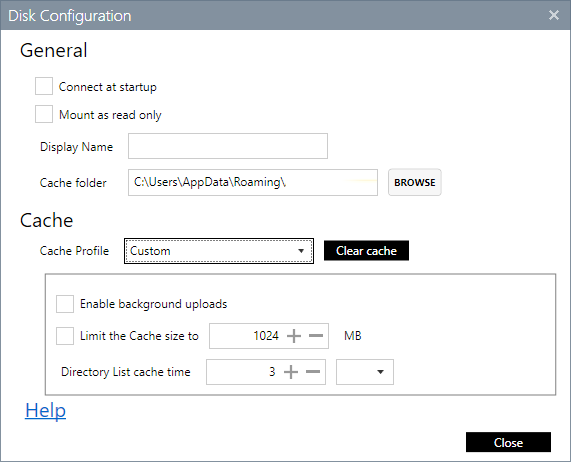Open the Cache Profile dropdown arrow
Image resolution: width=571 pixels, height=462 pixels.
click(301, 251)
